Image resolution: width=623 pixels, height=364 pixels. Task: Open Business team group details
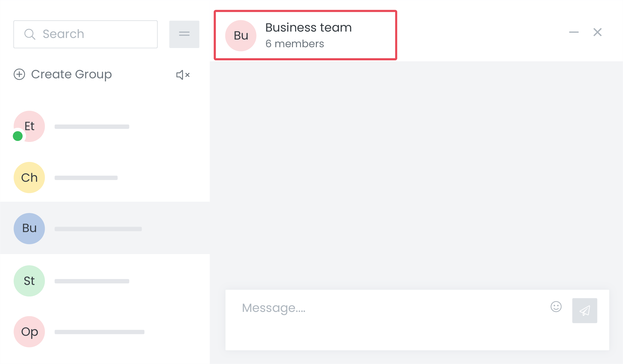point(308,28)
